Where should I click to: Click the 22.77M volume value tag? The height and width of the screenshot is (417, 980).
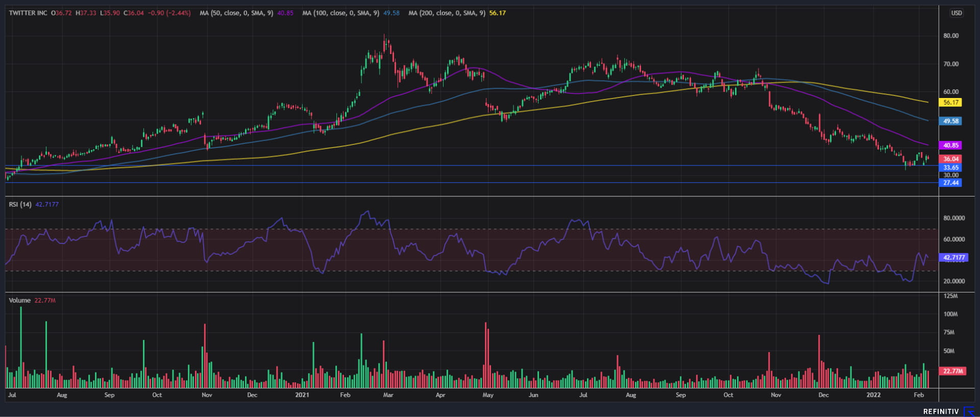(952, 371)
